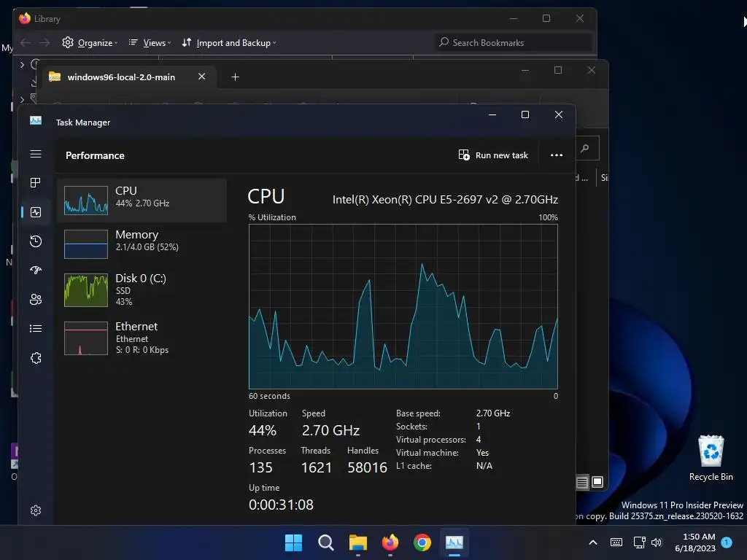Click the Intel Xeon CPU model name
The height and width of the screenshot is (560, 747).
pos(445,200)
